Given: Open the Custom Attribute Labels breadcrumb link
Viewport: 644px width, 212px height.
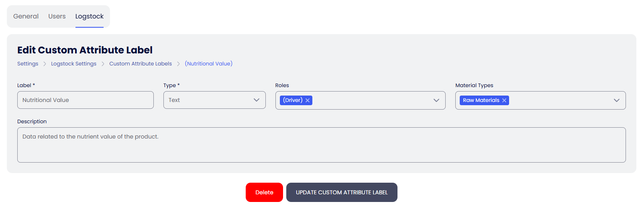Looking at the screenshot, I should pyautogui.click(x=141, y=64).
